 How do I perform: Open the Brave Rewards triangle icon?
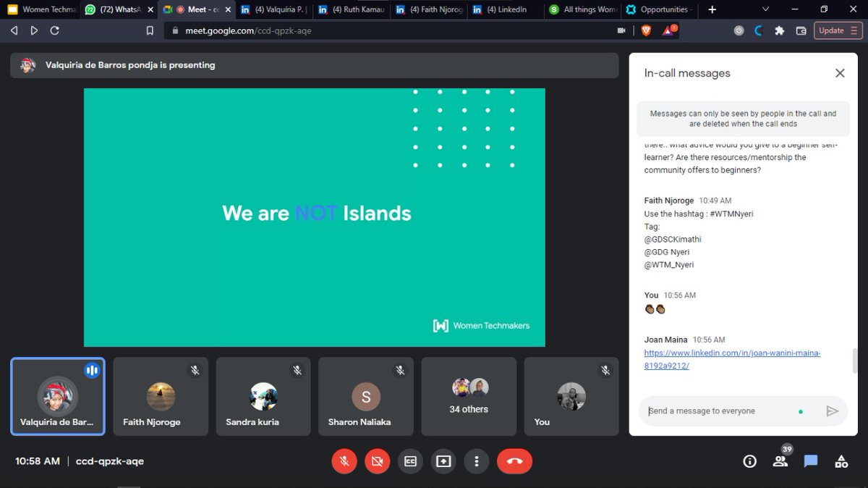pyautogui.click(x=670, y=30)
